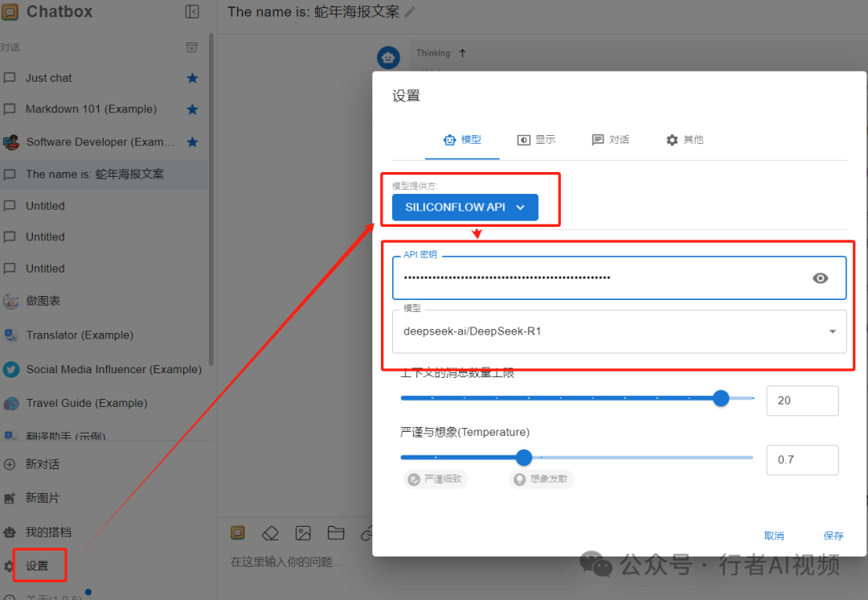Click the archive conversations icon
The width and height of the screenshot is (868, 600).
[x=191, y=47]
